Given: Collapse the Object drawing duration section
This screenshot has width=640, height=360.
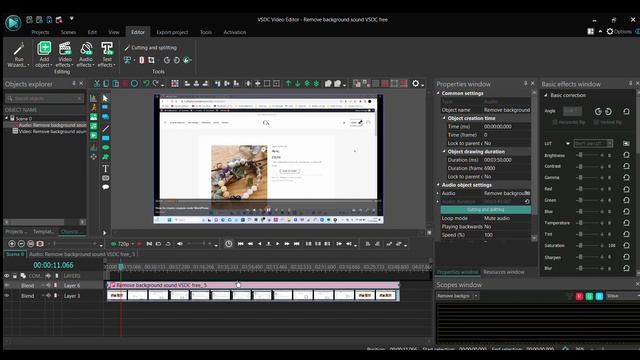Looking at the screenshot, I should 444,151.
